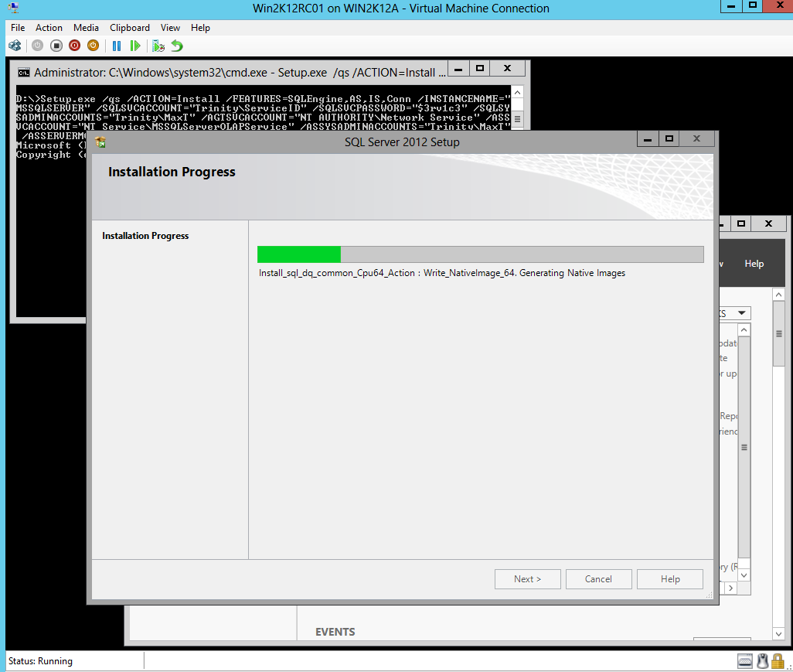This screenshot has height=672, width=793.
Task: Select Installation Progress step in sidebar
Action: (x=145, y=236)
